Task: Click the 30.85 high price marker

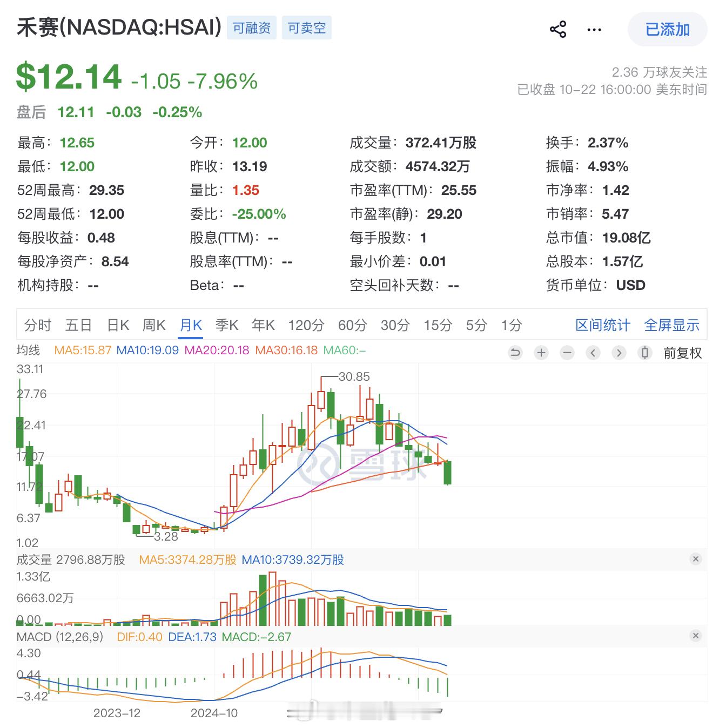Action: pyautogui.click(x=354, y=376)
